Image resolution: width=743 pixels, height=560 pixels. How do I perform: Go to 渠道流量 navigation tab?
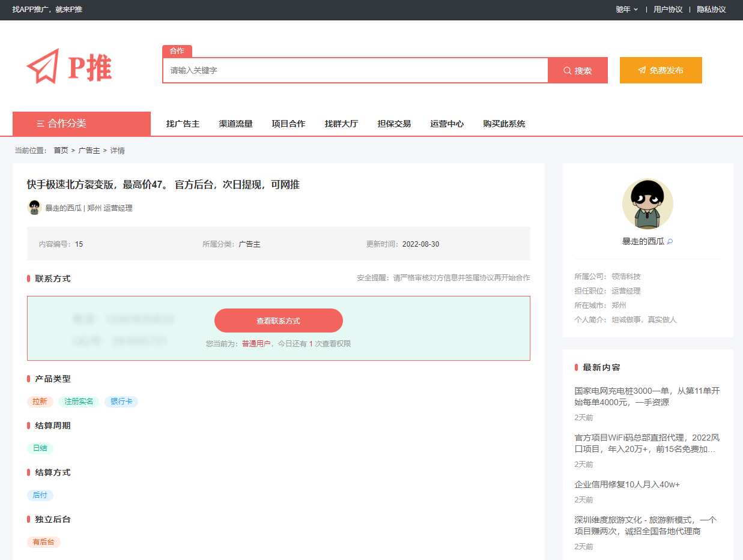(235, 124)
